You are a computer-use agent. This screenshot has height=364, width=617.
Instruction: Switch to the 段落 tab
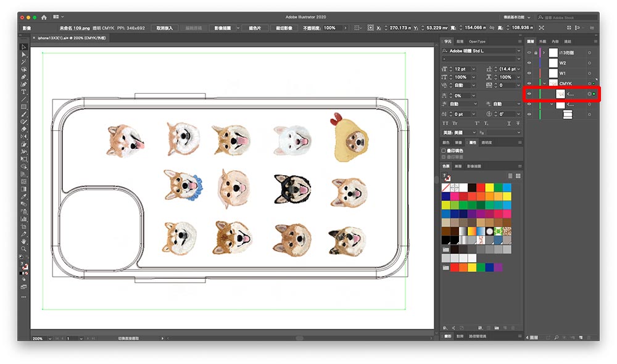pos(460,41)
